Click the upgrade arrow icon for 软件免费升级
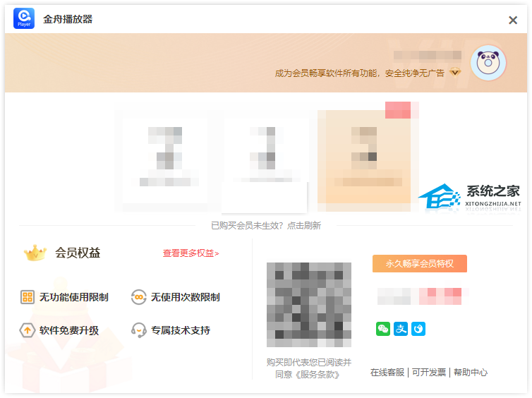532x398 pixels. 28,330
